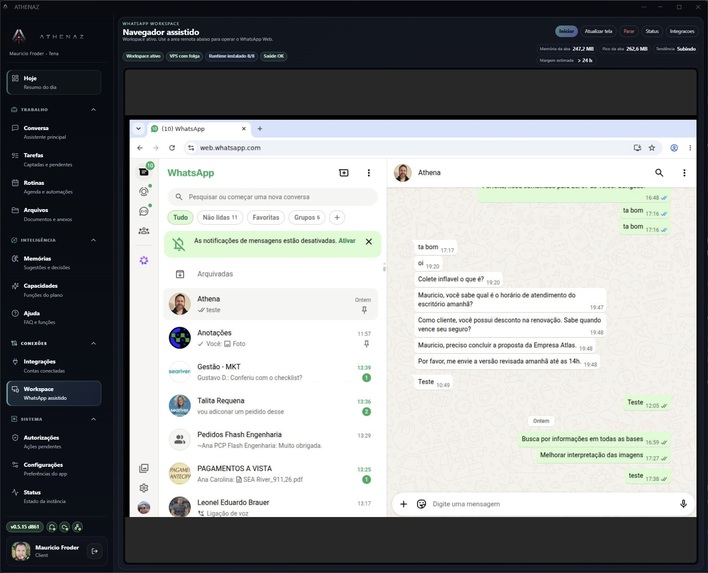Open the browser tab list dropdown arrow
This screenshot has height=573, width=708.
tap(139, 129)
